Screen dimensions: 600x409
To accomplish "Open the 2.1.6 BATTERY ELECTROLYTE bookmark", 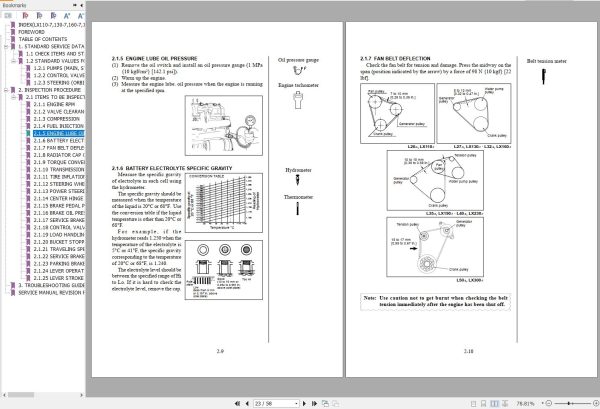I will (x=59, y=141).
